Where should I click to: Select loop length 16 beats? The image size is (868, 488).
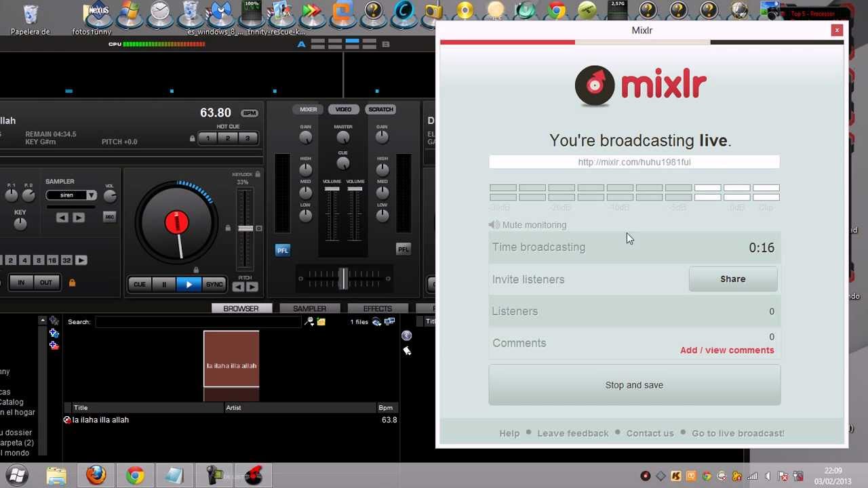[52, 260]
